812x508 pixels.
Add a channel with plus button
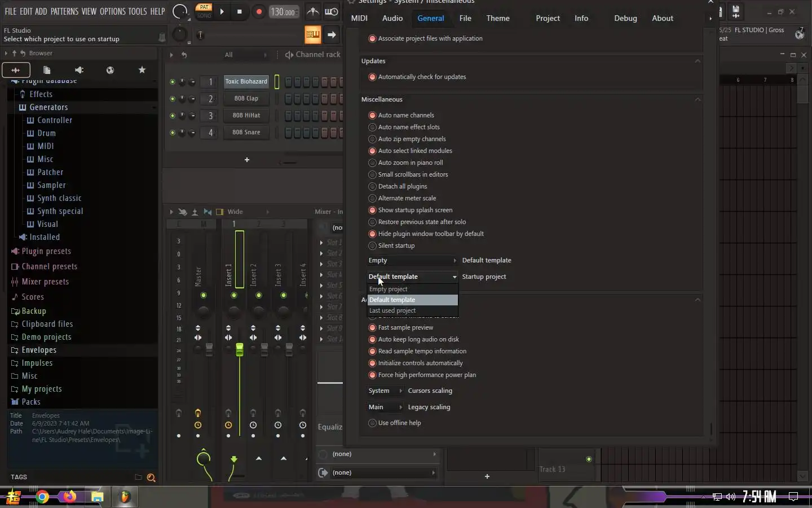coord(246,160)
